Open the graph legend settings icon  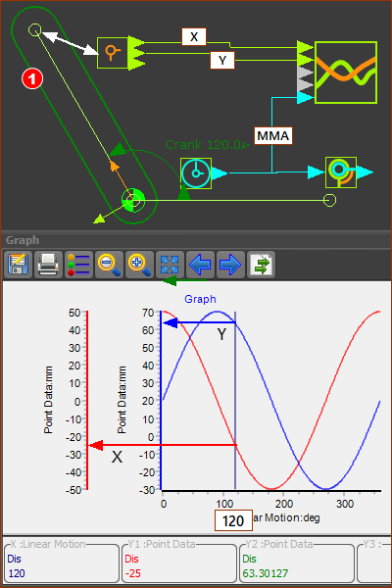click(78, 265)
